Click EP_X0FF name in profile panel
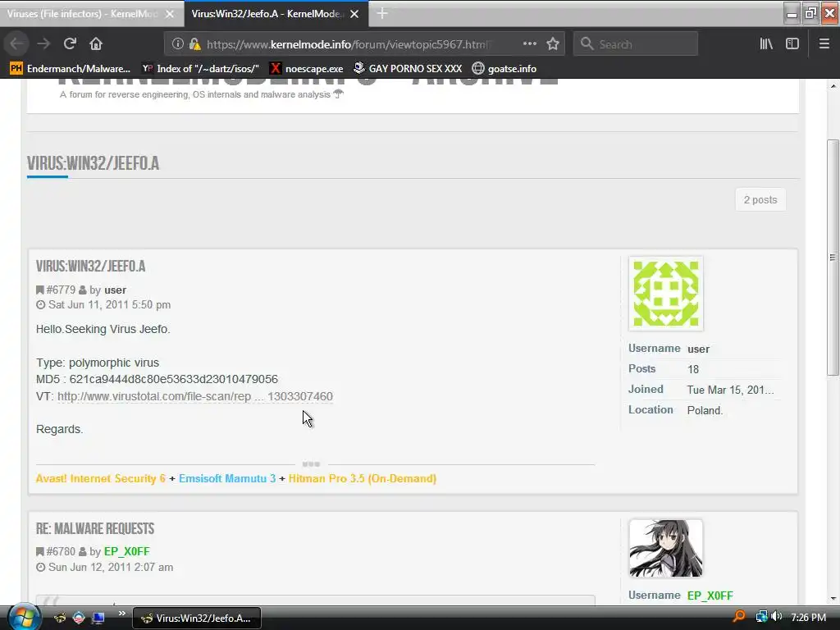 click(x=710, y=596)
